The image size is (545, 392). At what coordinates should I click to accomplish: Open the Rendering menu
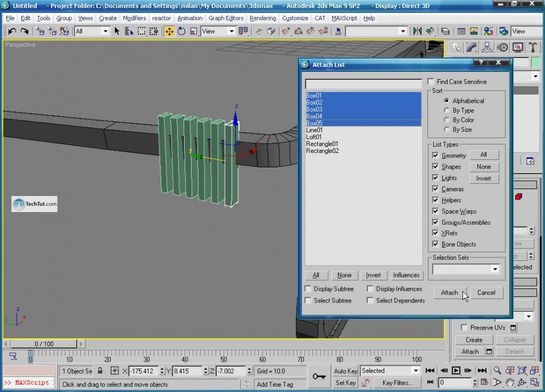(262, 18)
